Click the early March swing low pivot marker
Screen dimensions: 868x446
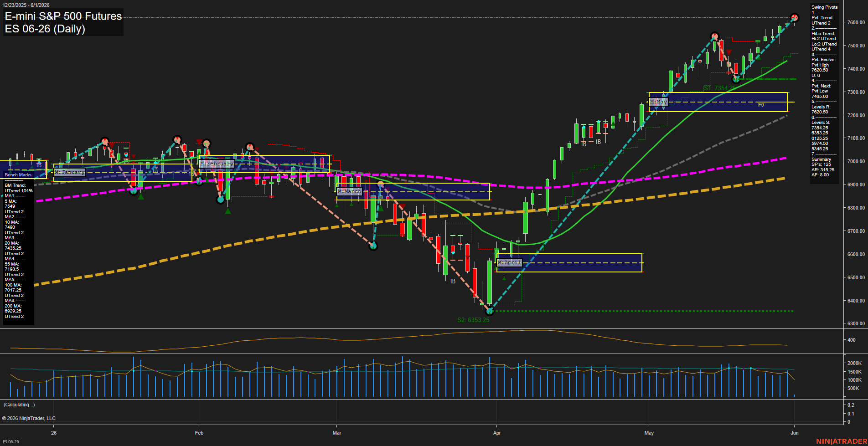click(373, 246)
